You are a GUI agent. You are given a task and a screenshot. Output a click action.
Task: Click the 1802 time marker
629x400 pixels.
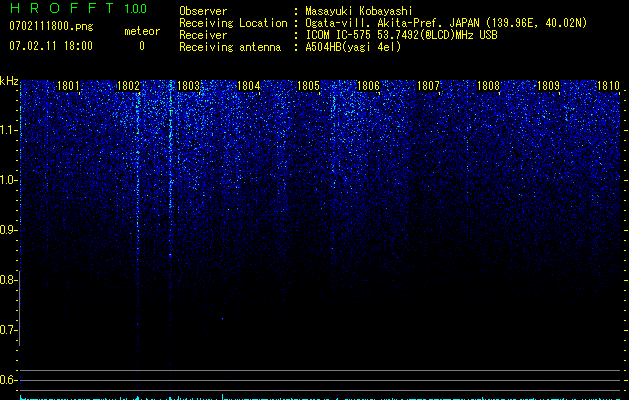pos(128,86)
